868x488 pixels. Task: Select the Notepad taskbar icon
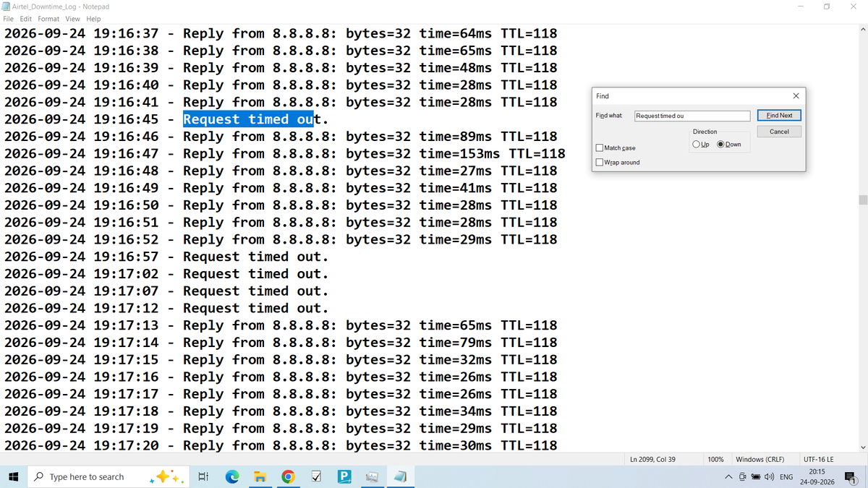[x=400, y=476]
